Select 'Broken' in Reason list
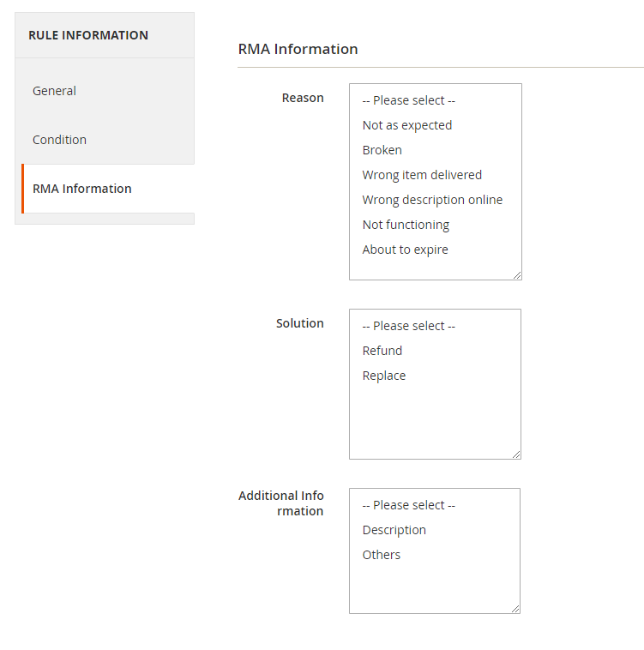 (382, 150)
